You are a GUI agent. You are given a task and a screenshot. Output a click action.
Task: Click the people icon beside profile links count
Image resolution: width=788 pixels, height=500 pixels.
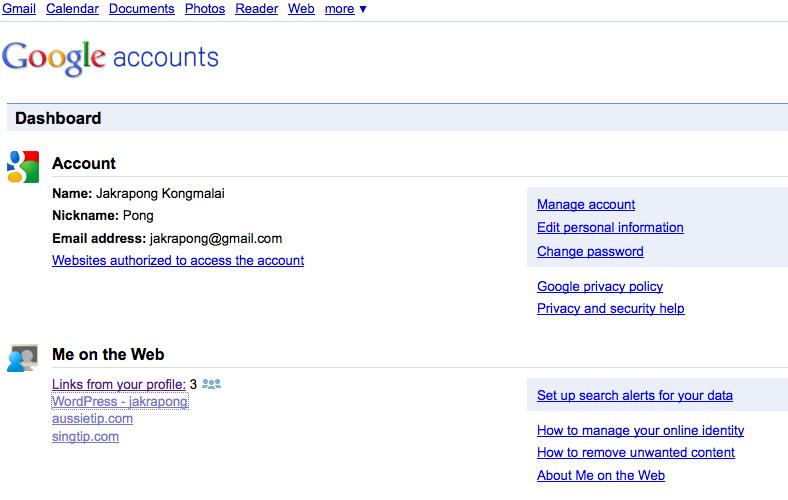click(x=211, y=383)
